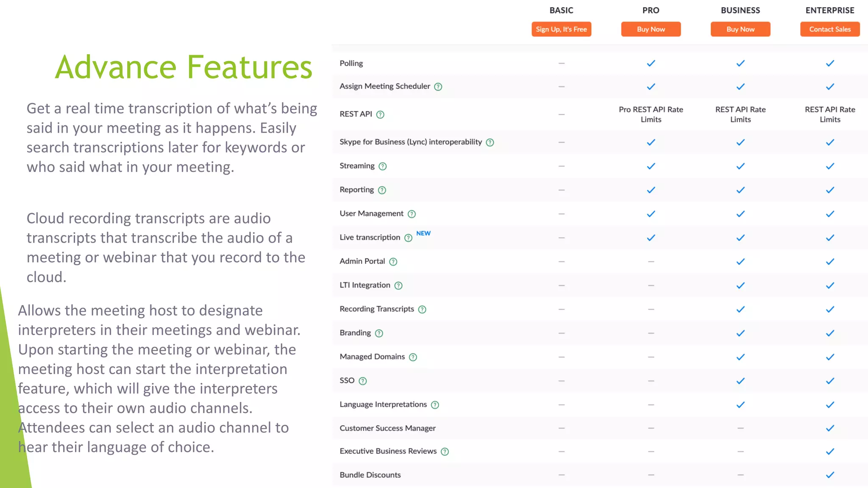Click the Live transcription feature label

tap(370, 237)
